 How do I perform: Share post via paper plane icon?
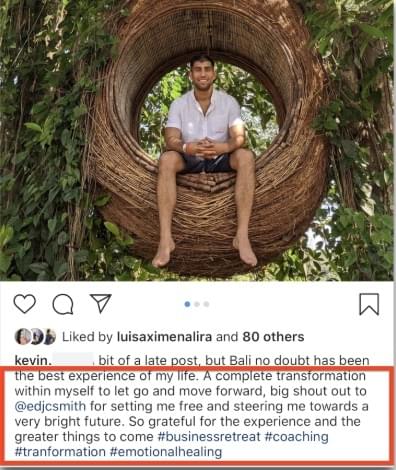101,303
